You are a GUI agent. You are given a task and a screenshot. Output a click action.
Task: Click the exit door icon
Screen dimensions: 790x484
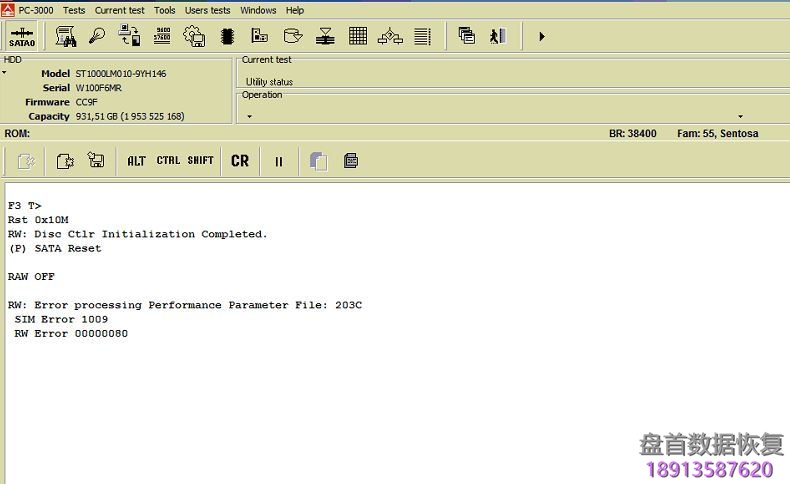tap(498, 37)
